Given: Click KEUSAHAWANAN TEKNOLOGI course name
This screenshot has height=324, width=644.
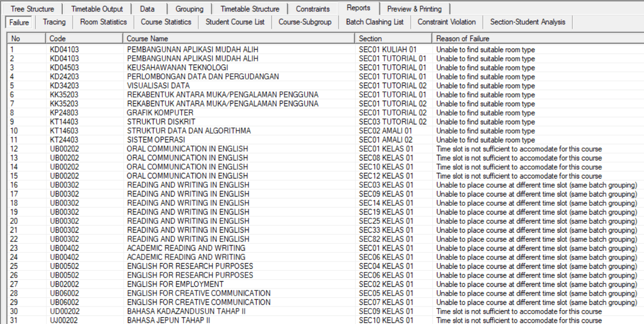Looking at the screenshot, I should click(x=177, y=68).
